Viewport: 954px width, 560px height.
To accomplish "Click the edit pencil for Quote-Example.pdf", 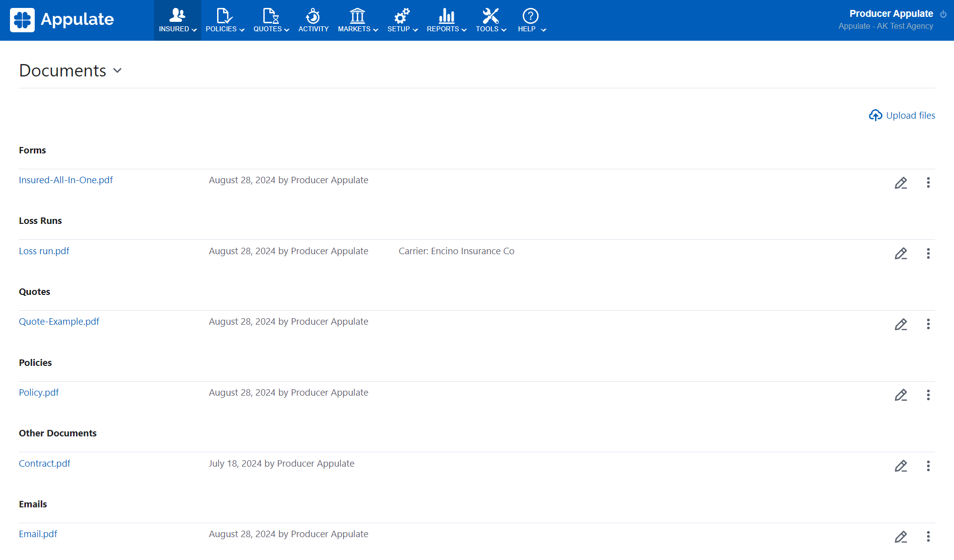I will (x=901, y=324).
